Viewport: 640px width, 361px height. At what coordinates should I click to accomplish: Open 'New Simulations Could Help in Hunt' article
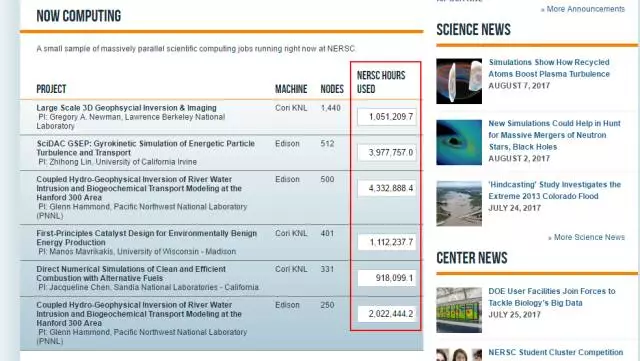pos(554,135)
